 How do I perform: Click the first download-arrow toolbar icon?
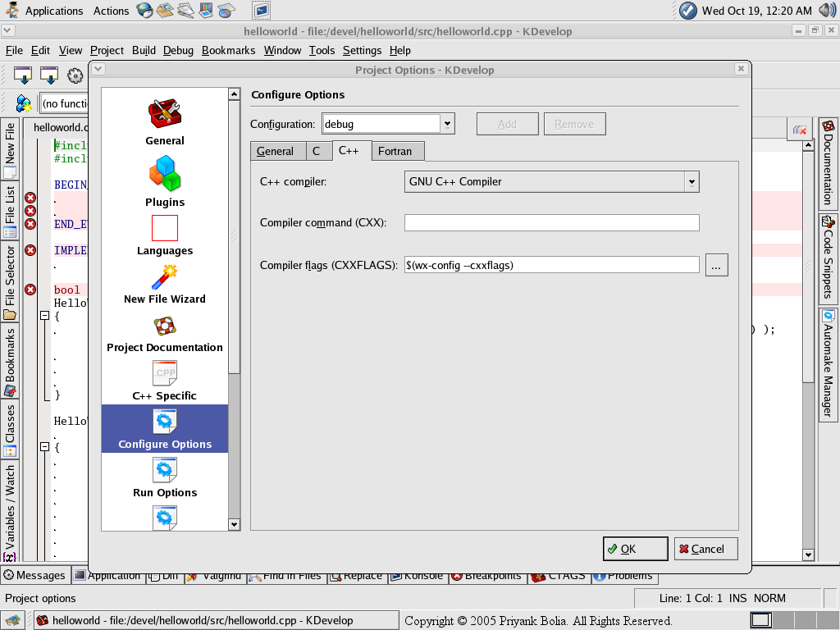[23, 75]
